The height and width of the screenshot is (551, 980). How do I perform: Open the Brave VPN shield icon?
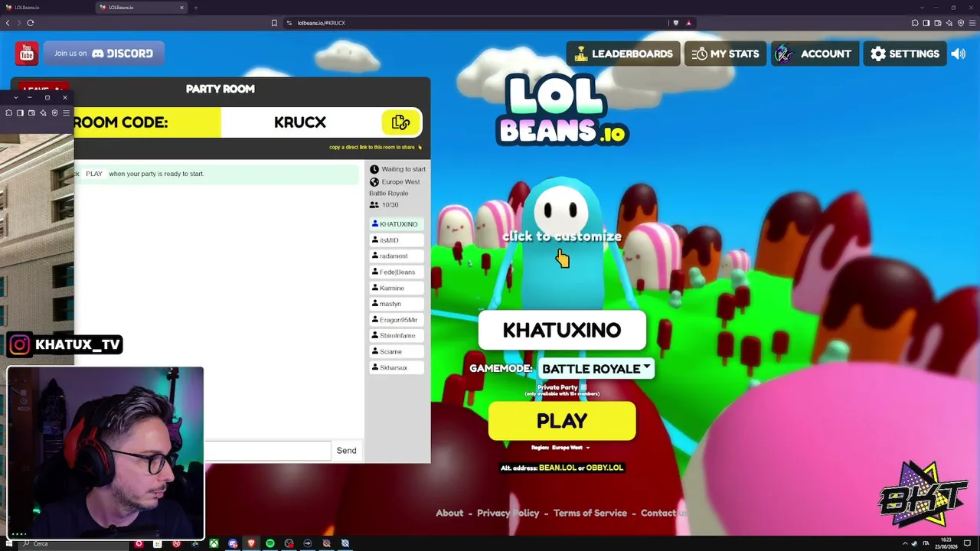tap(961, 23)
